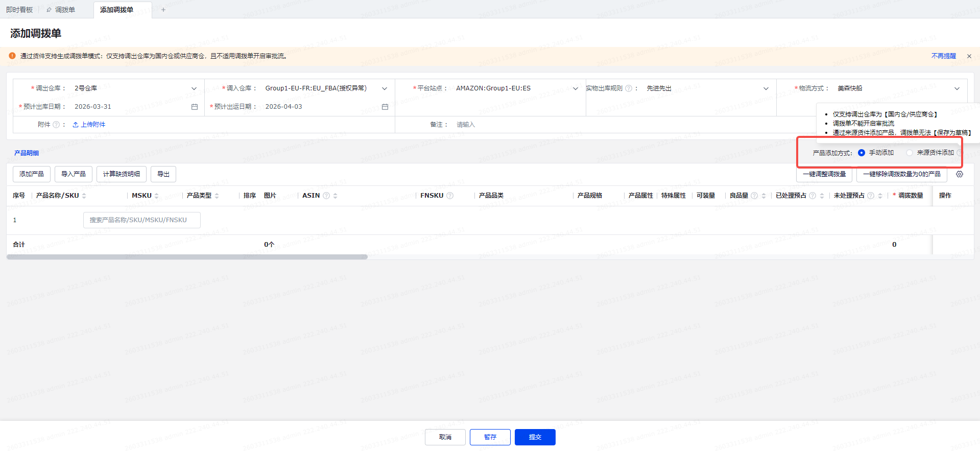
Task: Click the ASIN column help icon
Action: pos(326,196)
